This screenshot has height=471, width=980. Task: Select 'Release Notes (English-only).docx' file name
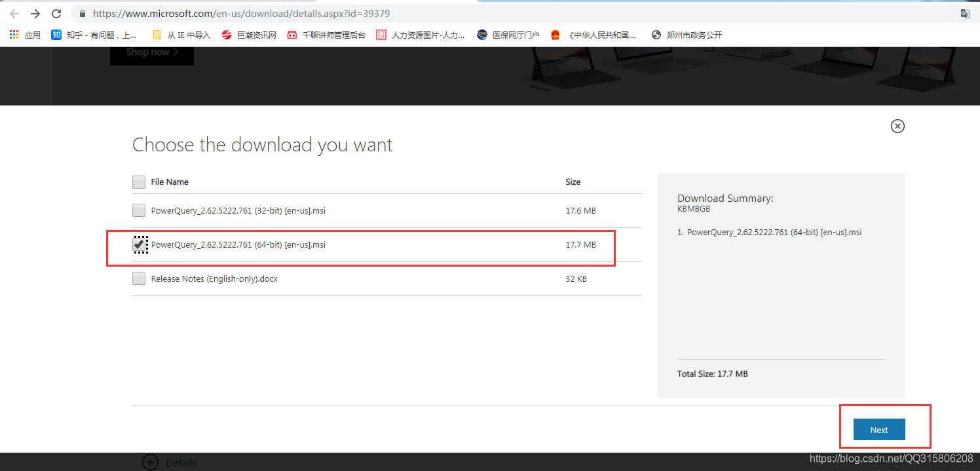214,278
